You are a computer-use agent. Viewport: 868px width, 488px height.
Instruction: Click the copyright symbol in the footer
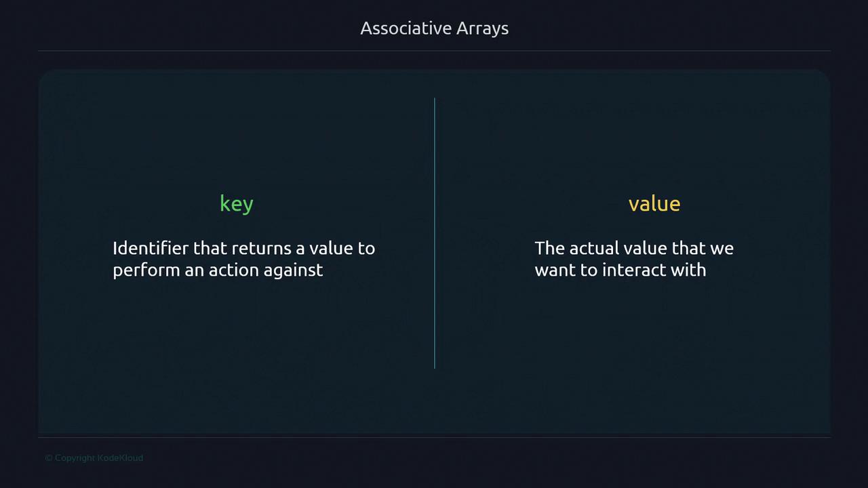click(49, 458)
